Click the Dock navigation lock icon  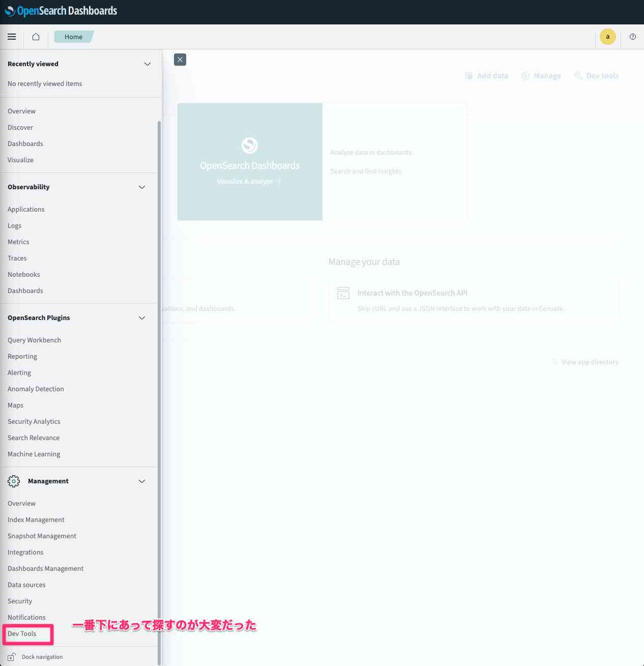12,657
